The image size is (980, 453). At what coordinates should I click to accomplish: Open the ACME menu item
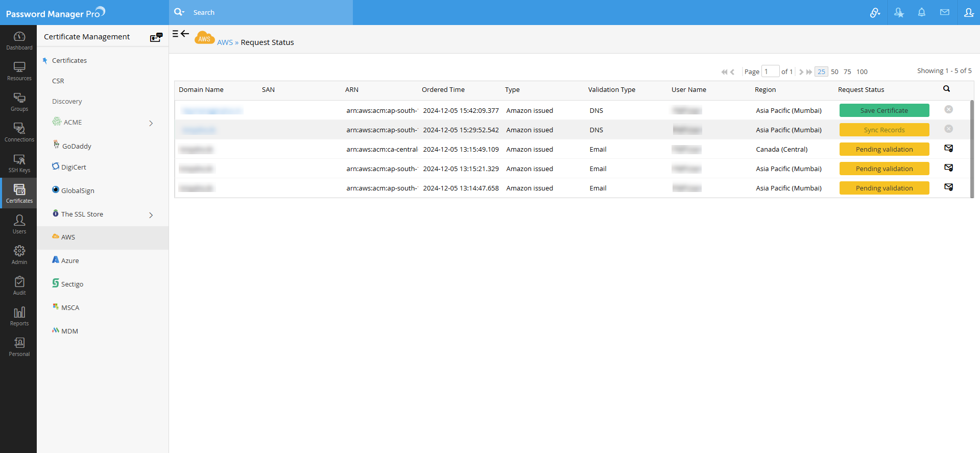(73, 122)
